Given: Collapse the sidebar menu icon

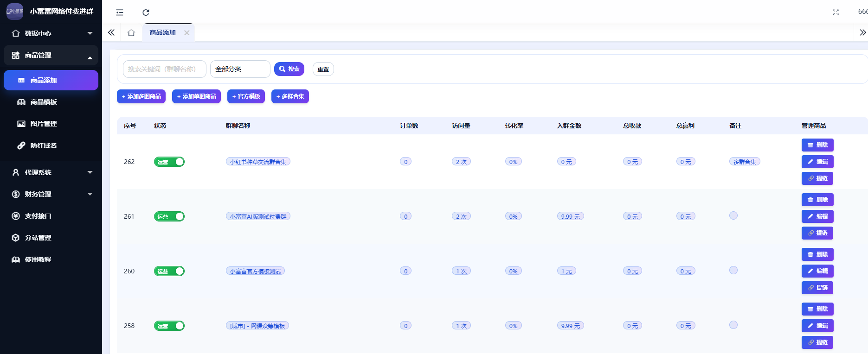Looking at the screenshot, I should point(120,13).
